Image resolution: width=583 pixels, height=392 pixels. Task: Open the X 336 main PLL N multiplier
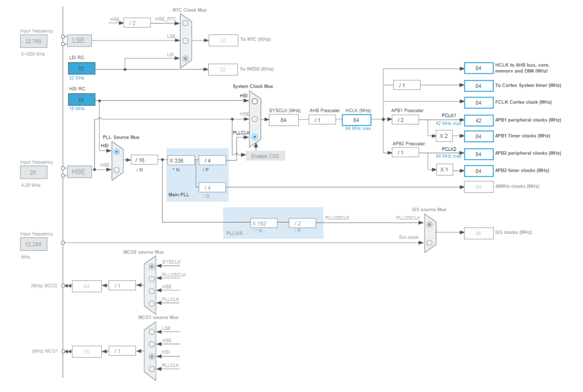click(x=181, y=161)
